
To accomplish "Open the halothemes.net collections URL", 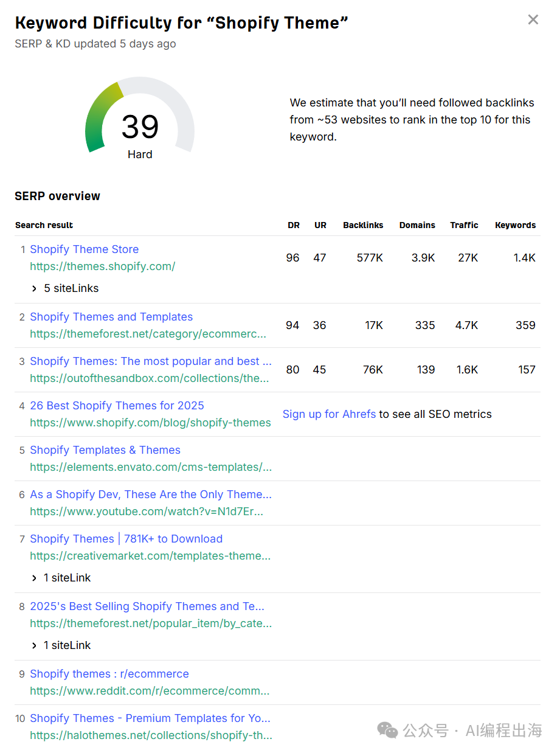I will pos(151,735).
